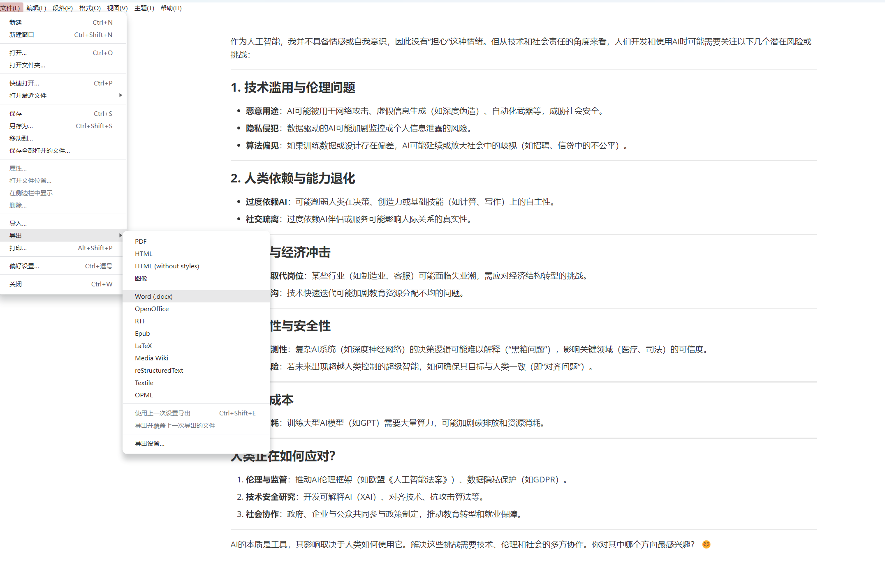Export as 图像 image
Viewport: 885px width, 588px height.
tap(141, 278)
